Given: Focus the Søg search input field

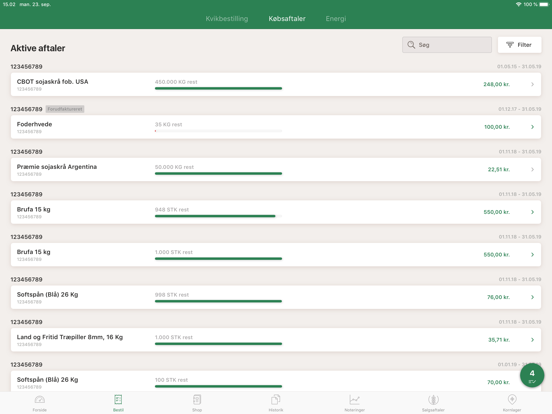Looking at the screenshot, I should [x=447, y=45].
